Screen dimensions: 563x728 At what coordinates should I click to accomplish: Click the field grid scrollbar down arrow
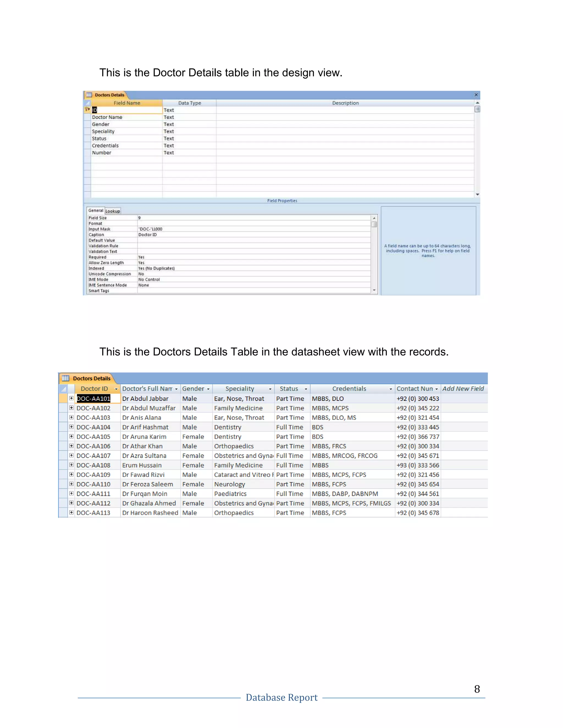pyautogui.click(x=477, y=194)
